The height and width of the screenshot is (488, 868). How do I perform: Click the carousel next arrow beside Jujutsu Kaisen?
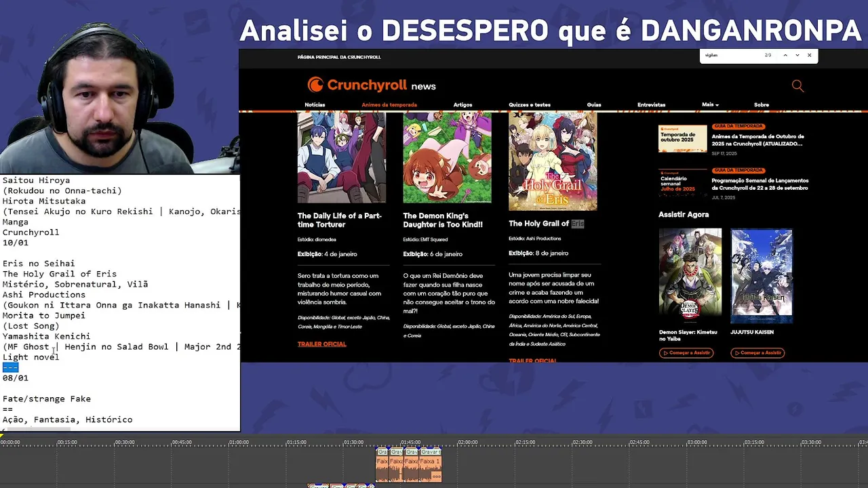[789, 278]
